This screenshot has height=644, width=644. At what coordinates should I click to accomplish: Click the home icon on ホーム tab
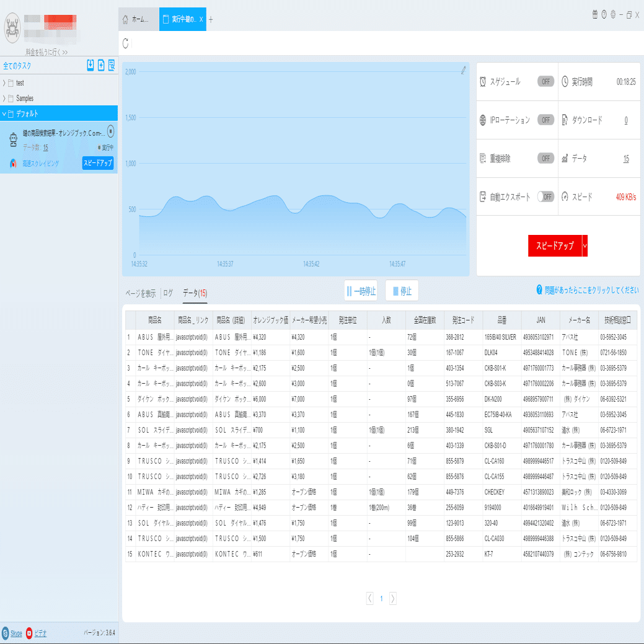point(125,19)
